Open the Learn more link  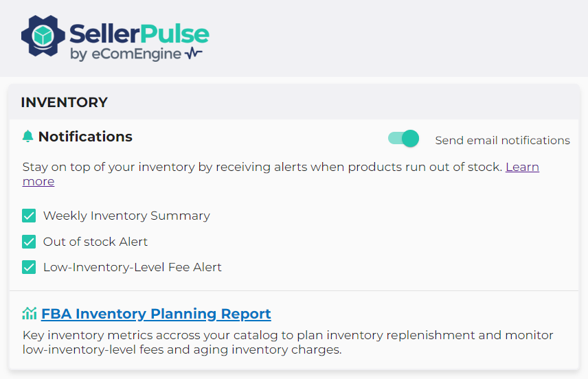pyautogui.click(x=522, y=167)
